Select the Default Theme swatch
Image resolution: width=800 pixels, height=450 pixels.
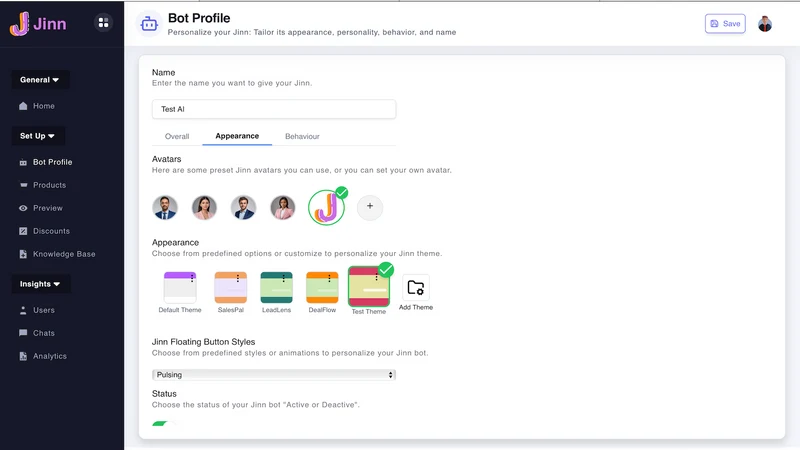180,288
